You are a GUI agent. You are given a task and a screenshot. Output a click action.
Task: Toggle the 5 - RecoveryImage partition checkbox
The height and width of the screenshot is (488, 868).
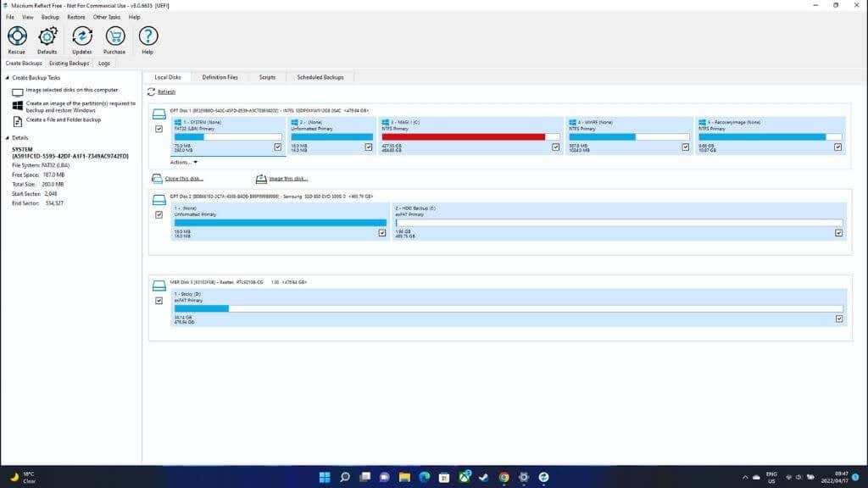pos(838,147)
